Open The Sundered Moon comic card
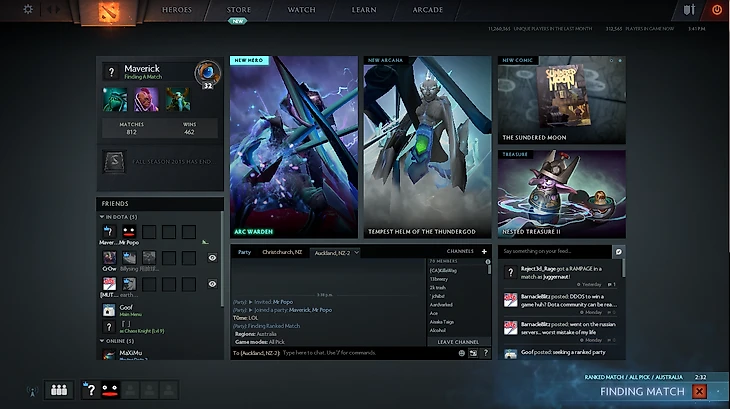Viewport: 730px width, 409px height. pos(561,100)
